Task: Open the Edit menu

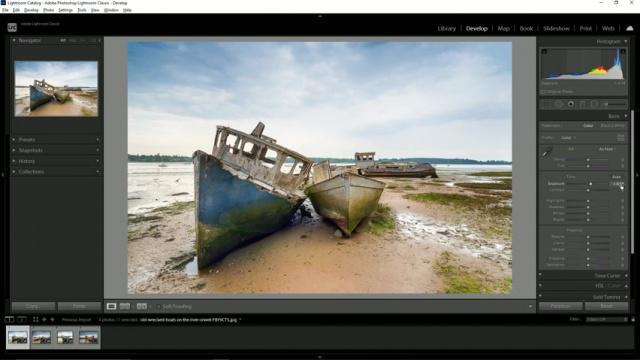Action: [x=16, y=10]
